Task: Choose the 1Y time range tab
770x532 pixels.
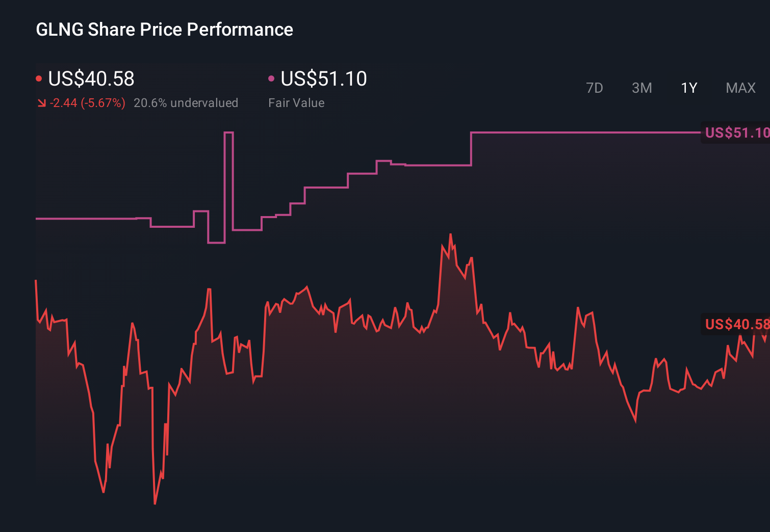Action: [x=689, y=88]
